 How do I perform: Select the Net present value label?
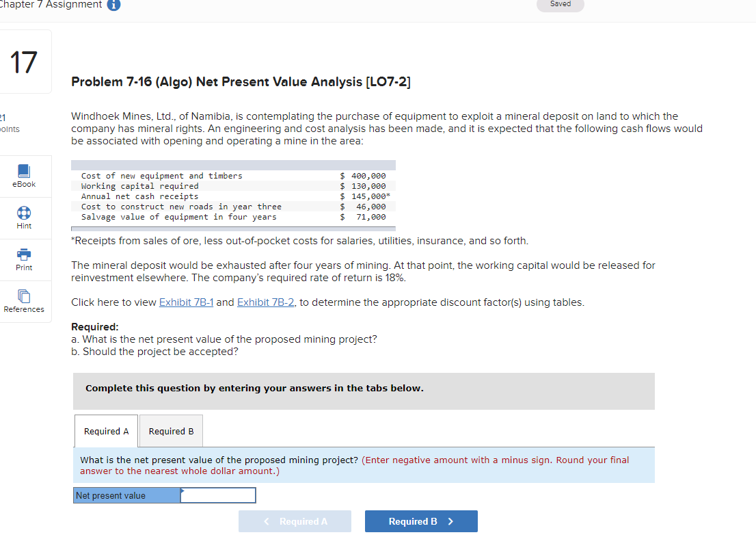click(125, 495)
